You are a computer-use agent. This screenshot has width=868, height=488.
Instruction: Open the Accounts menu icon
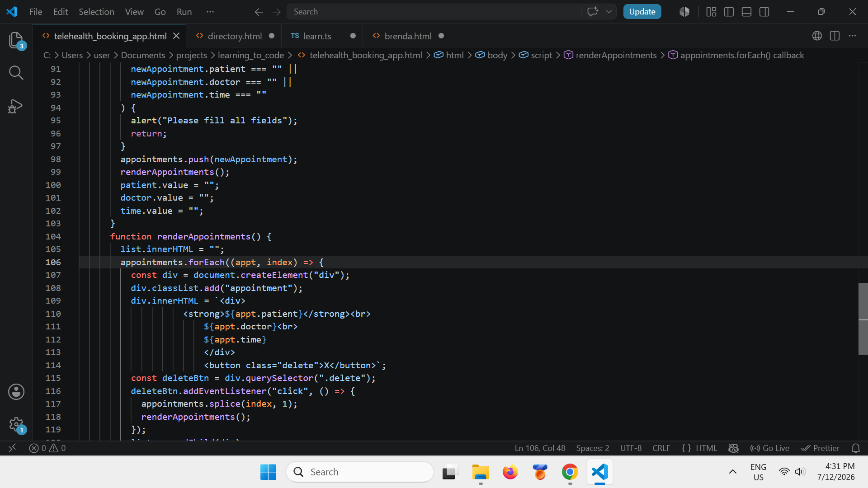[16, 392]
